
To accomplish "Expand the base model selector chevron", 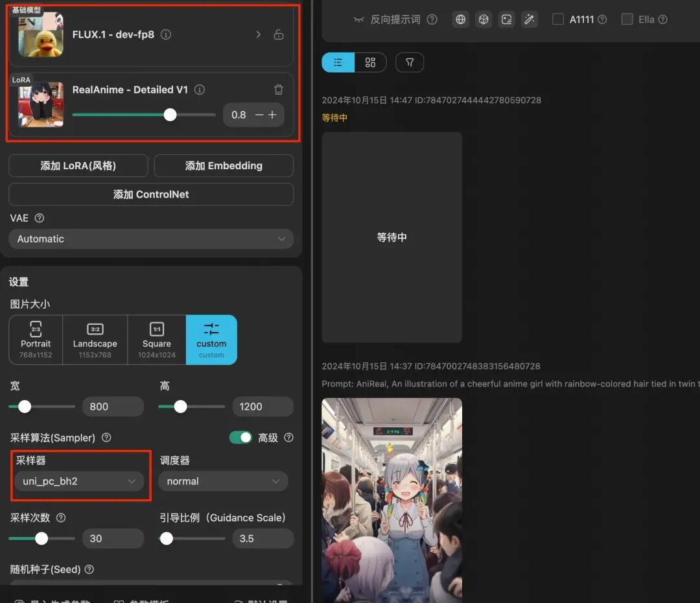I will [x=259, y=34].
